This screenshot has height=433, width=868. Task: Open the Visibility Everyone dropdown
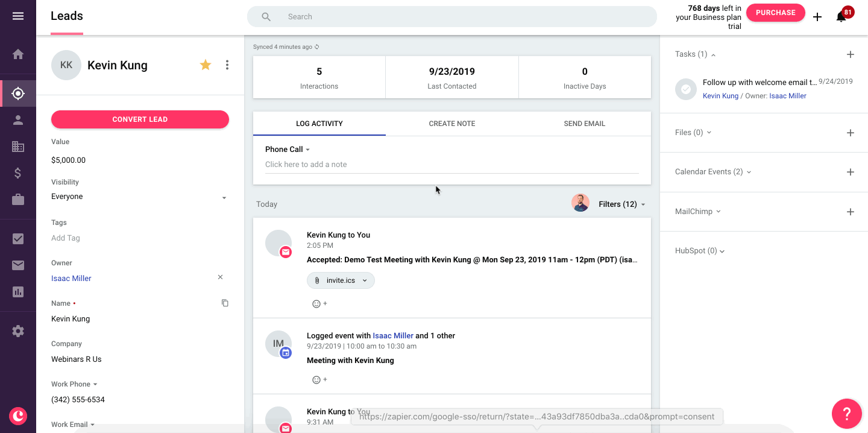pyautogui.click(x=140, y=197)
